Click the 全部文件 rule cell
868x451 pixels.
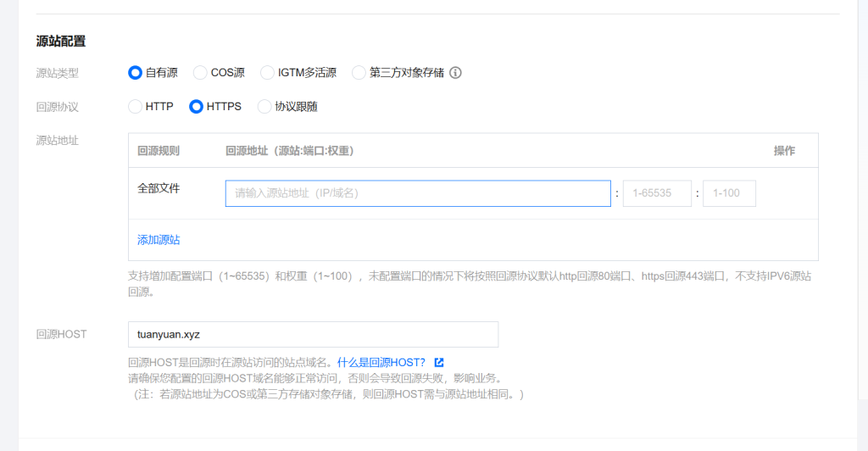(x=159, y=188)
